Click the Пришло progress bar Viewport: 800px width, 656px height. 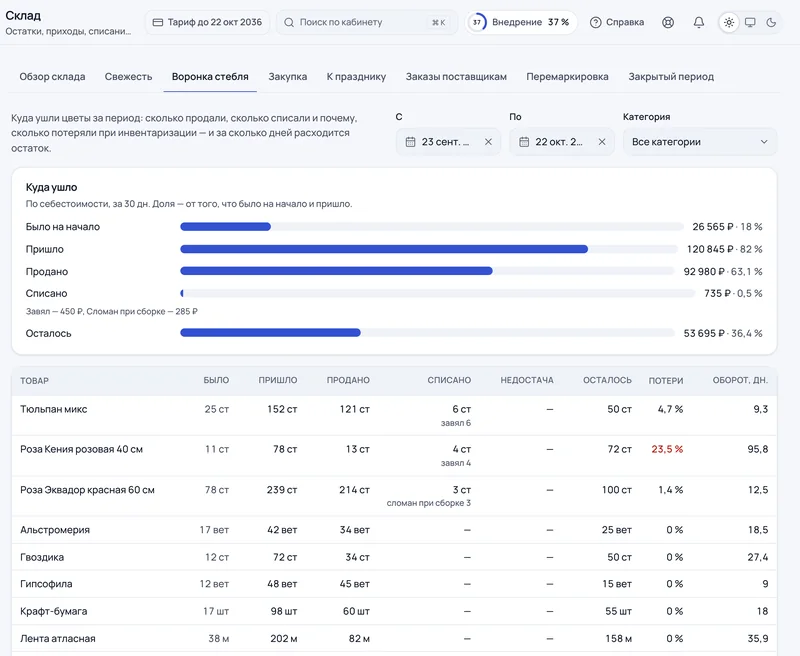click(x=429, y=249)
